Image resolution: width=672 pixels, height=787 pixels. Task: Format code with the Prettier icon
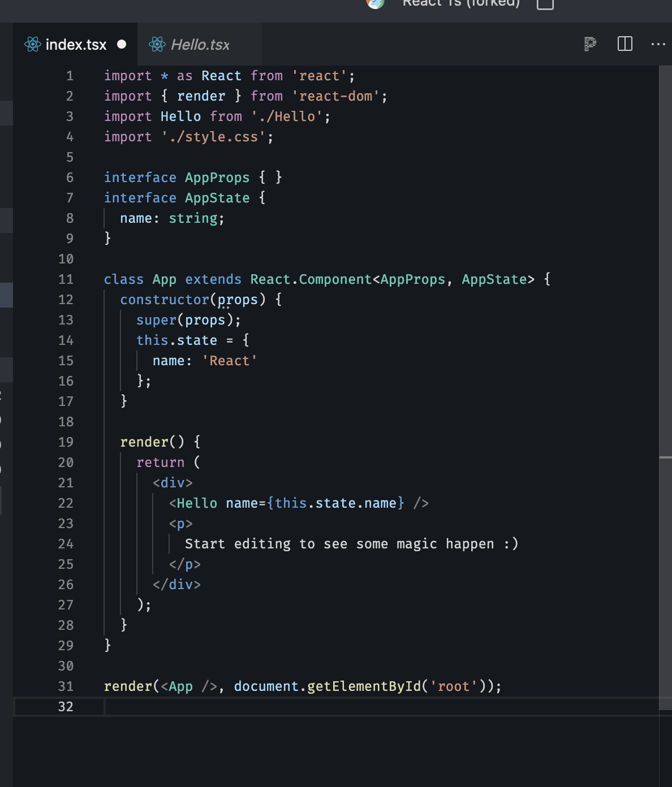pyautogui.click(x=590, y=44)
